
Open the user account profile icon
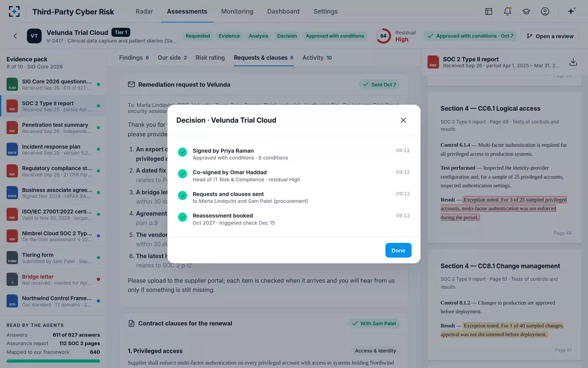545,11
